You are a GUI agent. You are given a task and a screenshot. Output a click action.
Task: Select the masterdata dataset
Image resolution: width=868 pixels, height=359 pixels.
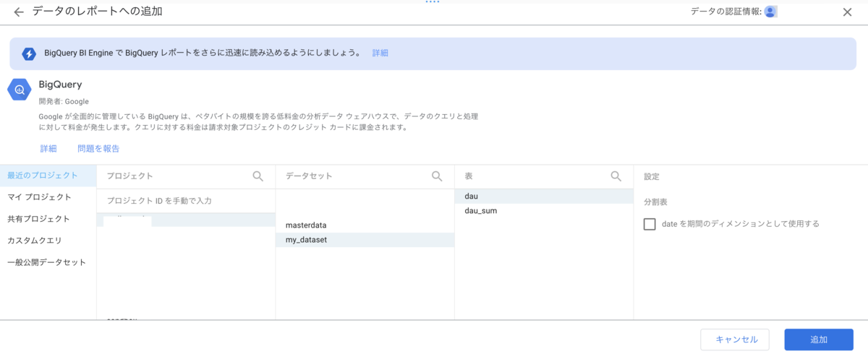[x=365, y=225]
